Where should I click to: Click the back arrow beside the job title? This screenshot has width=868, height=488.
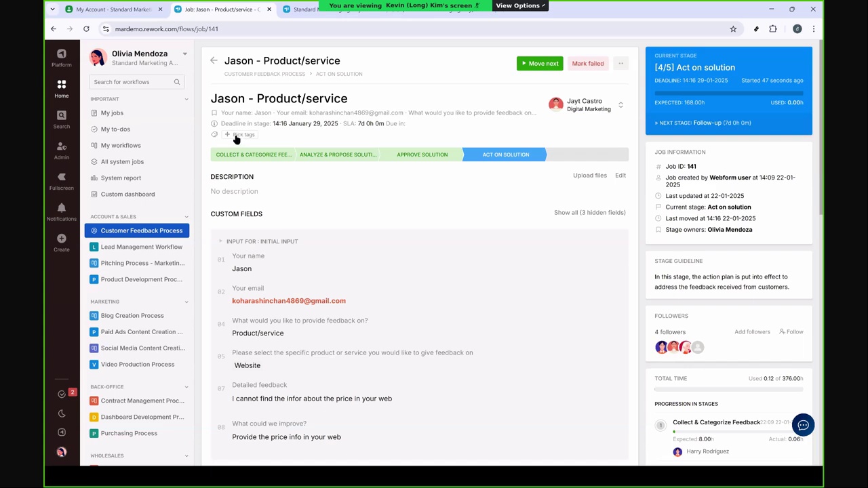click(214, 61)
